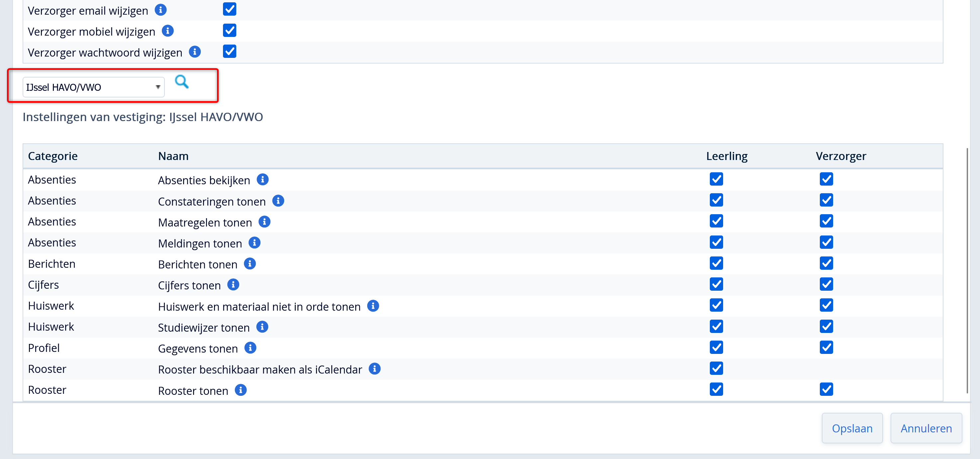The height and width of the screenshot is (459, 980).
Task: Toggle Leerling checkbox for Constateringen tonen
Action: coord(716,200)
